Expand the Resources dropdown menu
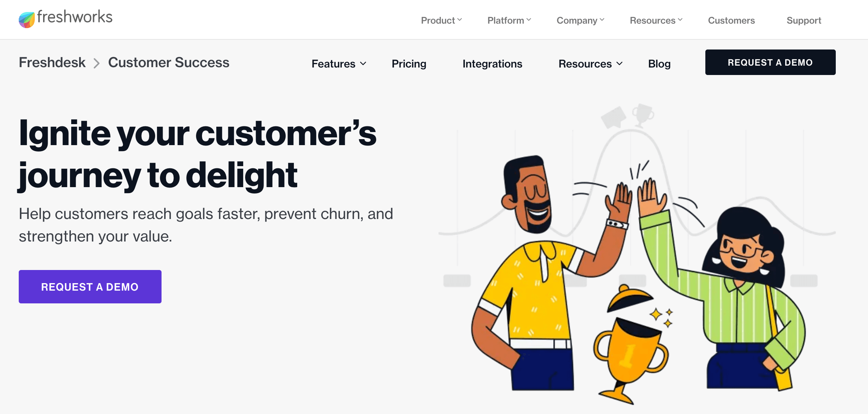 pos(590,63)
